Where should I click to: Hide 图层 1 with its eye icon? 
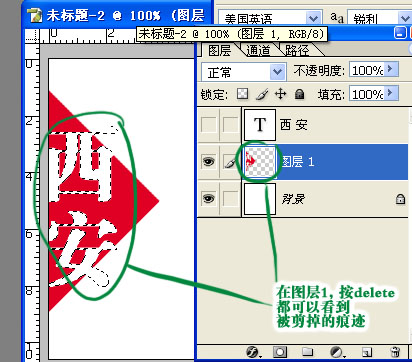point(209,162)
